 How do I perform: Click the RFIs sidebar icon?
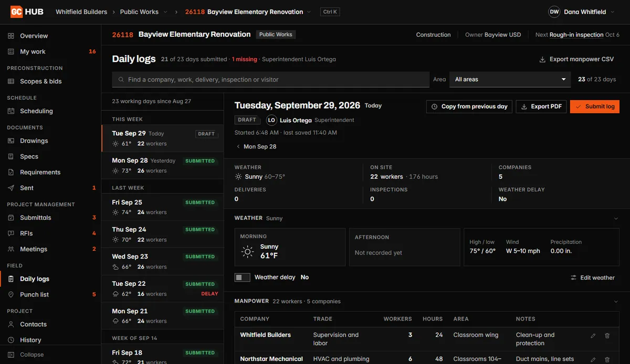click(x=11, y=233)
